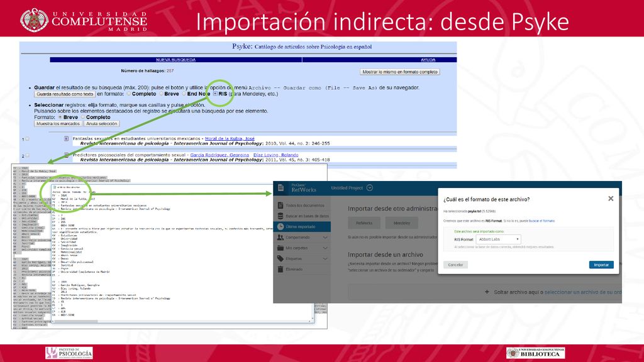
Task: Open Mis carpetas in RefWorks sidebar
Action: tap(301, 248)
